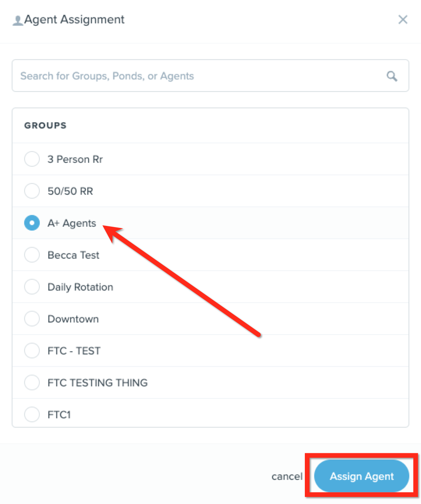Select the FTC1 radio button
Screen dimensions: 421x504
click(32, 414)
